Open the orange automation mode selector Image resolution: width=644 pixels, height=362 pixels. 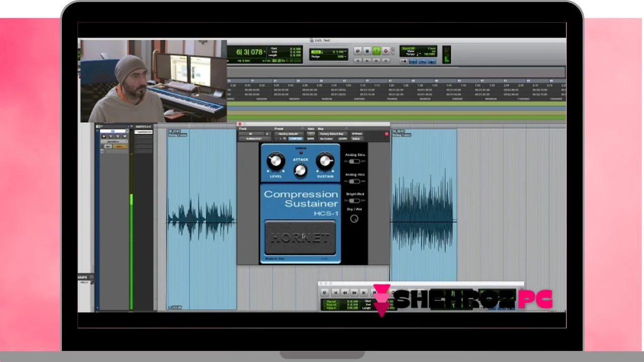pos(120,146)
